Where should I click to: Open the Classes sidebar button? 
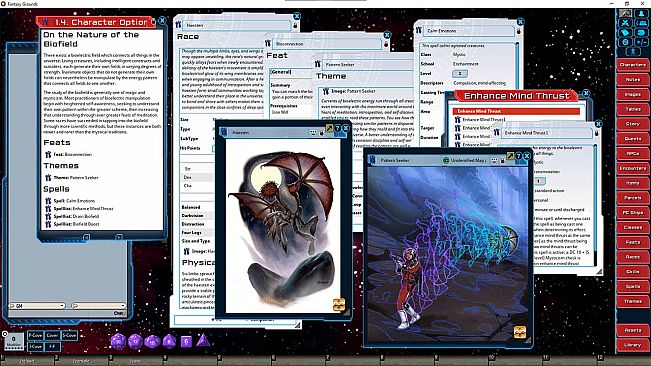(633, 227)
